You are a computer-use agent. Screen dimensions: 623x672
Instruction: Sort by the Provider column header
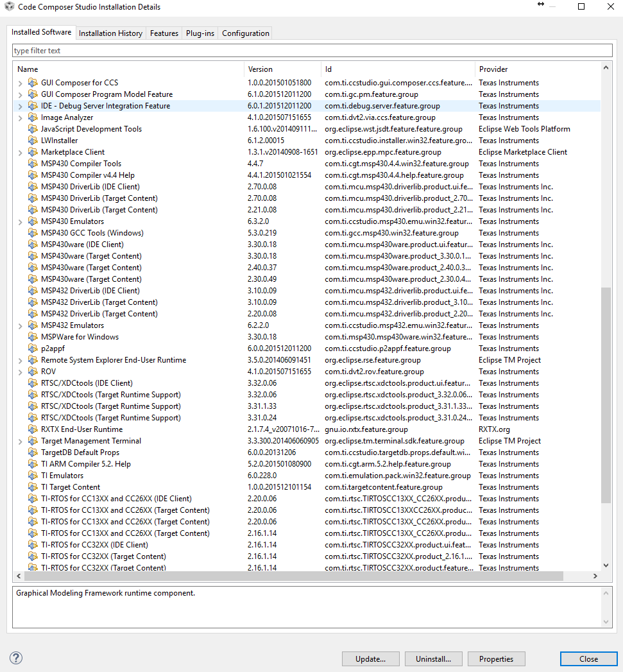pyautogui.click(x=537, y=69)
